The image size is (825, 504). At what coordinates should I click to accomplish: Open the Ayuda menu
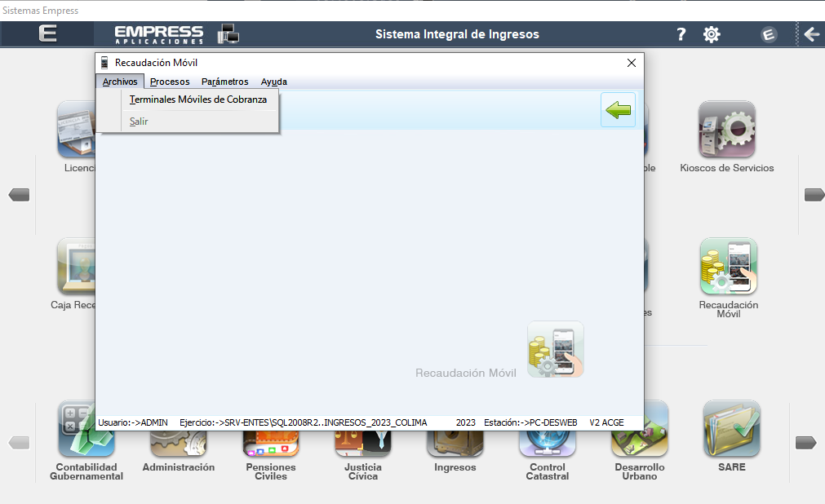coord(273,82)
